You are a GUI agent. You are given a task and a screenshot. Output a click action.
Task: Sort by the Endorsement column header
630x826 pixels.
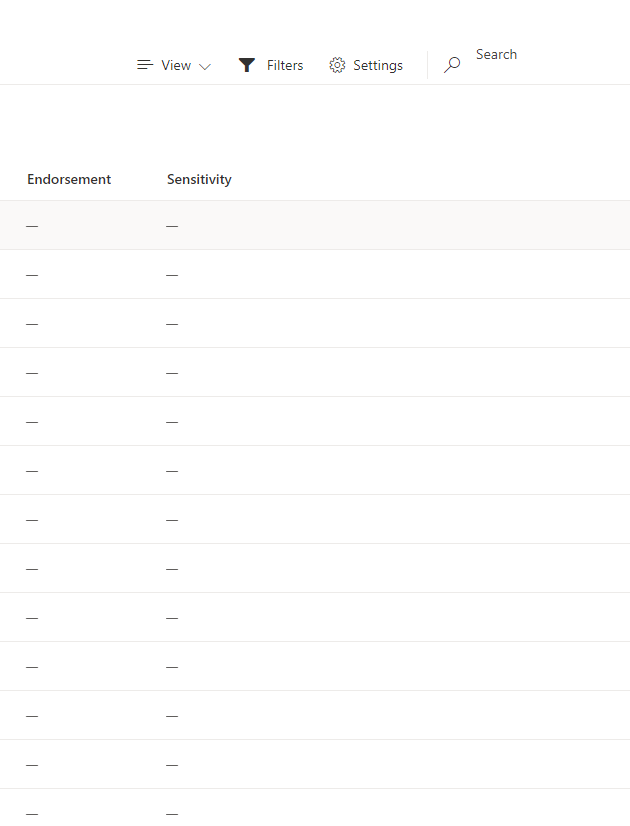[x=69, y=180]
